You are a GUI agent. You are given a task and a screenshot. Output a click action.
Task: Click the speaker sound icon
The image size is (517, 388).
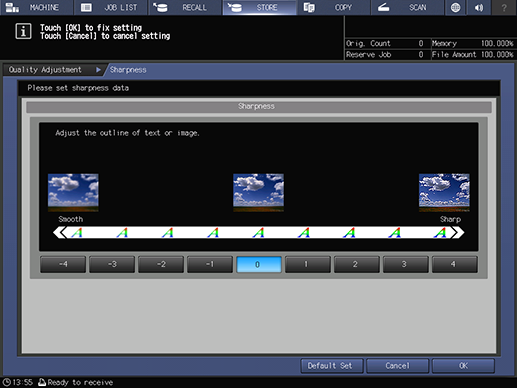point(479,7)
